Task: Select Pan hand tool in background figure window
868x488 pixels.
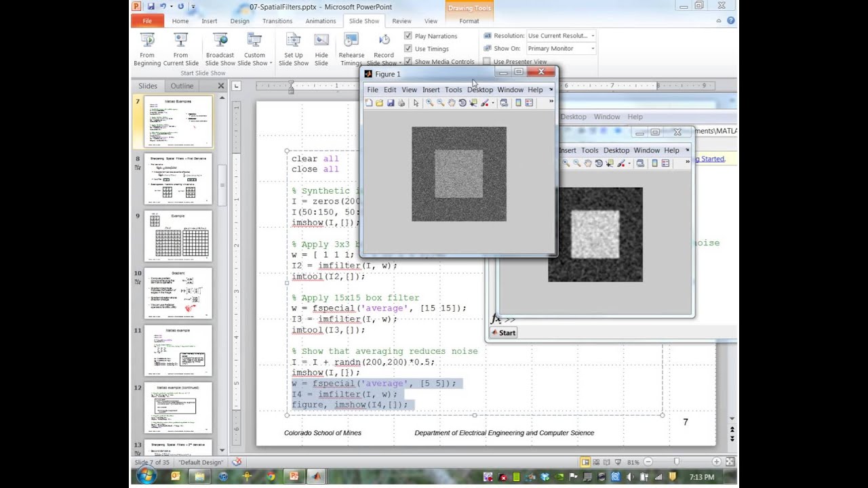Action: (x=588, y=163)
